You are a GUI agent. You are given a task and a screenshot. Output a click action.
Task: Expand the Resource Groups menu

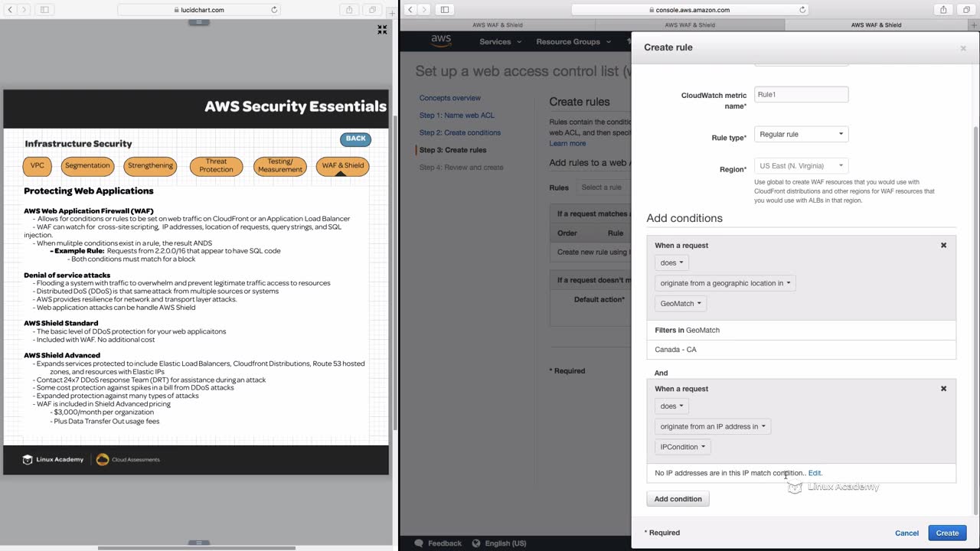(573, 41)
